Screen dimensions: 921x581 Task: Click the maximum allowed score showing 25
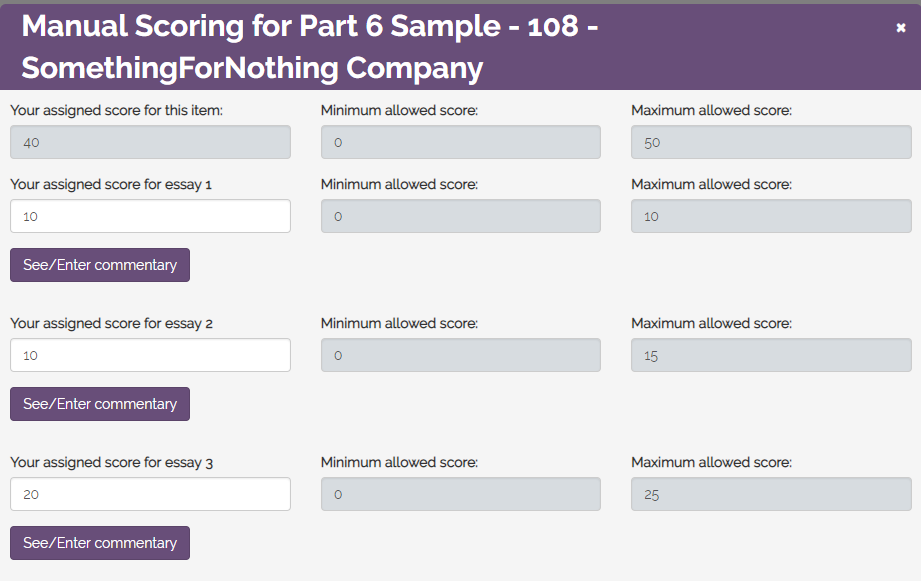tap(770, 493)
